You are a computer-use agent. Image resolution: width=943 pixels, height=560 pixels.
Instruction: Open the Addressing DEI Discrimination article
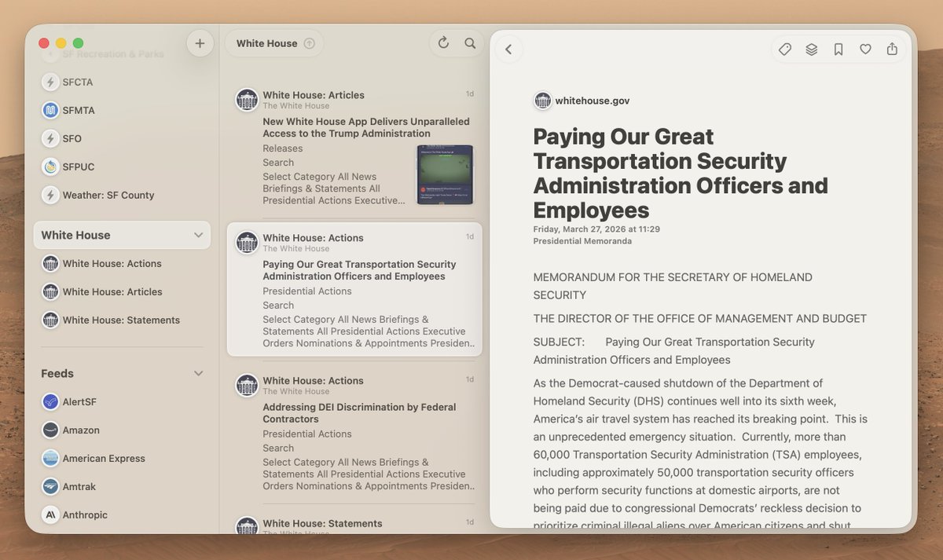(354, 433)
